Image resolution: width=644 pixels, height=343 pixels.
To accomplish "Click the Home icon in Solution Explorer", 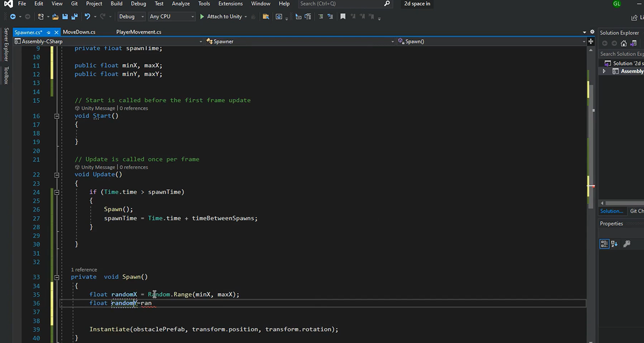I will [x=623, y=43].
